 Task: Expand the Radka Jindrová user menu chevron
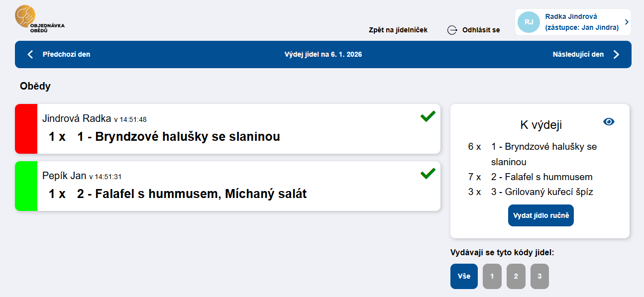pyautogui.click(x=626, y=22)
